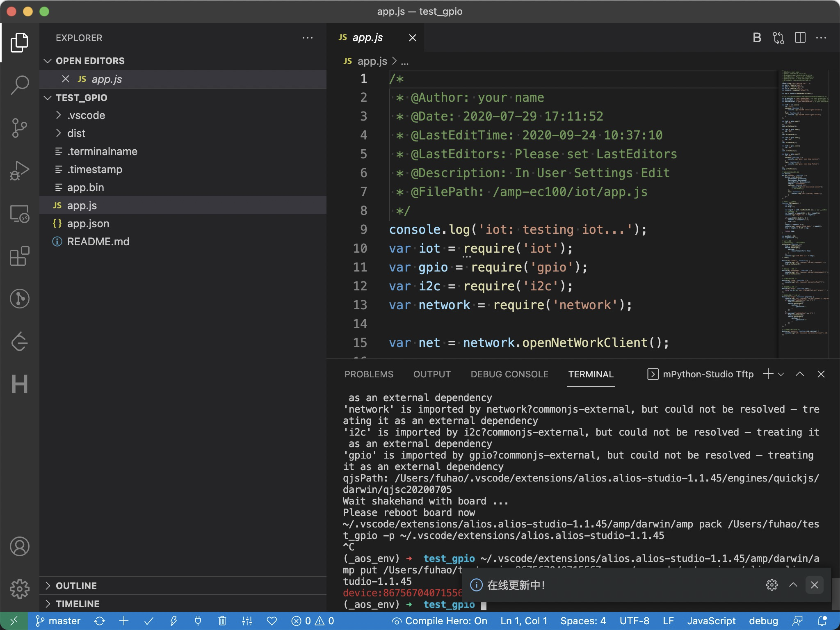This screenshot has width=840, height=630.
Task: Open notification settings gear on toast
Action: 772,585
